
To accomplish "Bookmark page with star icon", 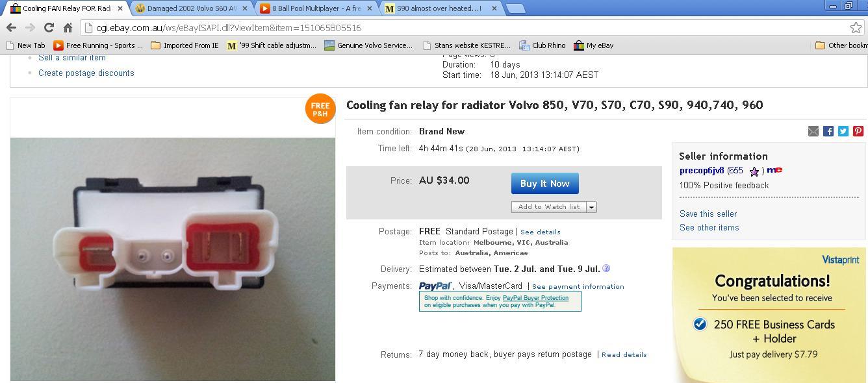I will (856, 27).
